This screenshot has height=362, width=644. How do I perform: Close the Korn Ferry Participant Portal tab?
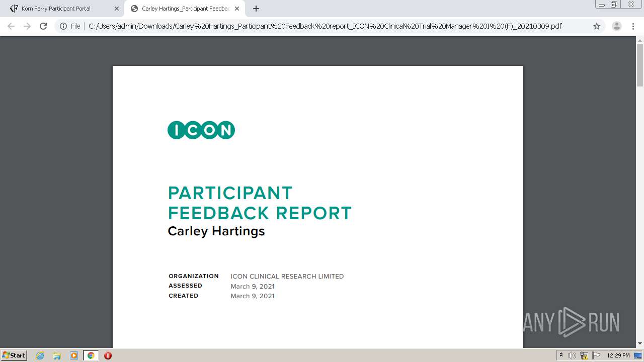[x=117, y=9]
